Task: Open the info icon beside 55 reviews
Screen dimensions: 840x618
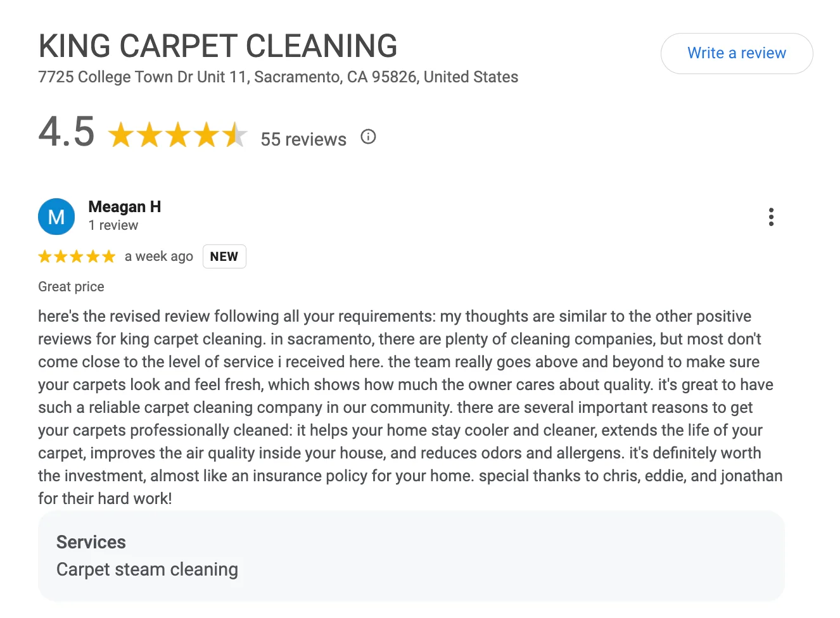Action: pos(368,137)
